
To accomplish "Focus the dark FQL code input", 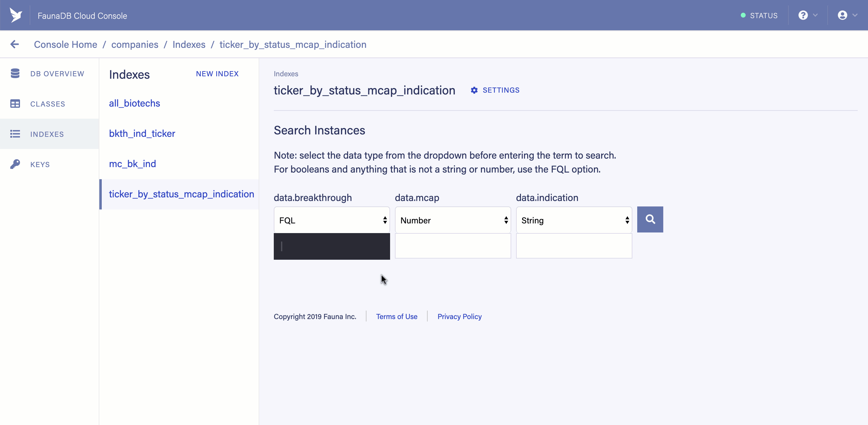I will (332, 246).
